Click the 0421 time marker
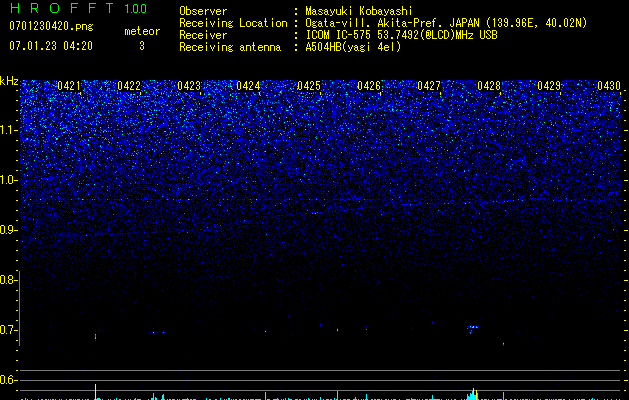 click(x=69, y=86)
